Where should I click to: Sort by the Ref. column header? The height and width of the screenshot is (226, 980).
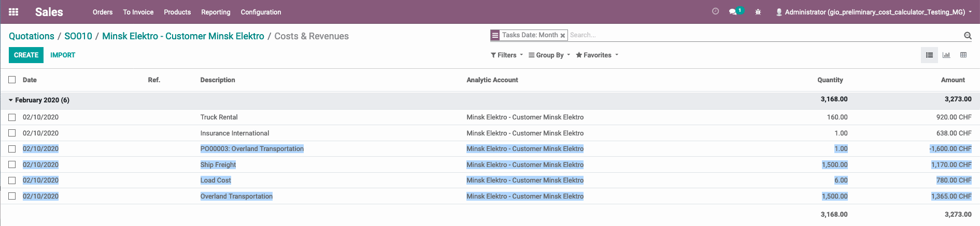click(x=154, y=80)
